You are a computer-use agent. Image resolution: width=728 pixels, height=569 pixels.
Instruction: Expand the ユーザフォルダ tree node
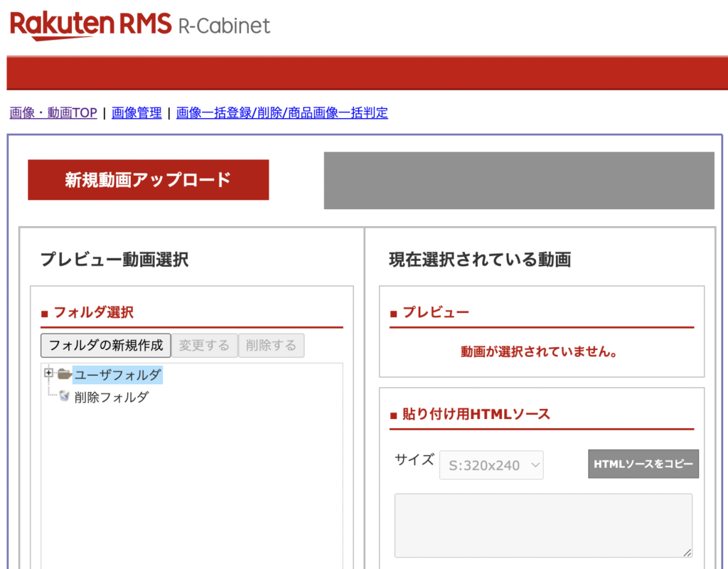[x=48, y=373]
